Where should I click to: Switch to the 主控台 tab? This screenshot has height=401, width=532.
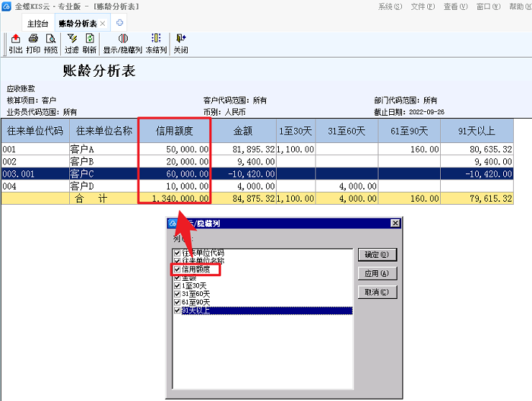37,24
